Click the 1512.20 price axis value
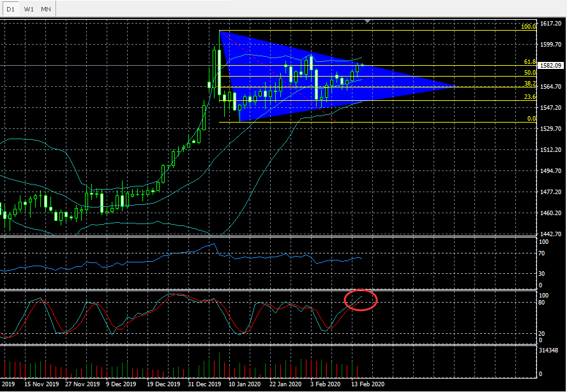 551,149
